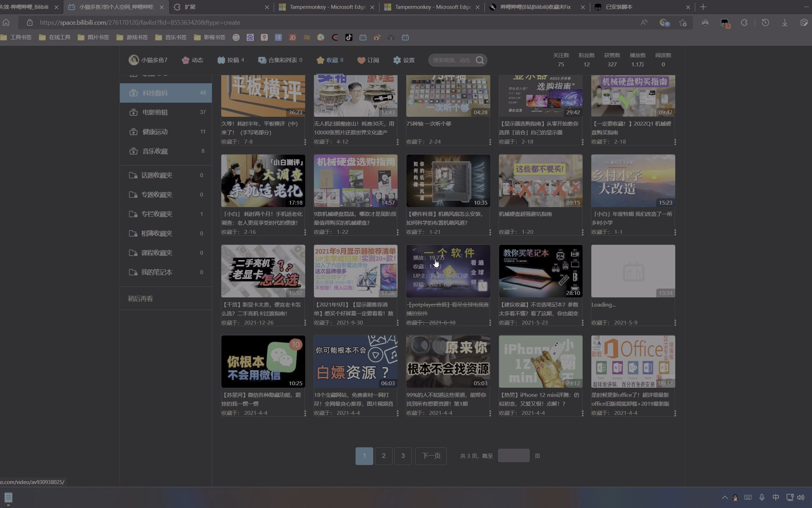Click the Weibo bookmark icon

click(x=377, y=37)
